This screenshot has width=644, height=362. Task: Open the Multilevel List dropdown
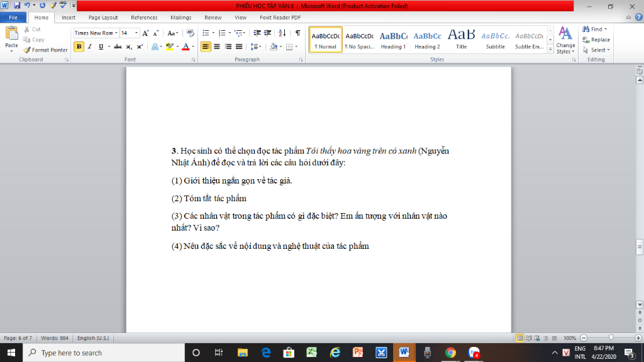[x=245, y=33]
